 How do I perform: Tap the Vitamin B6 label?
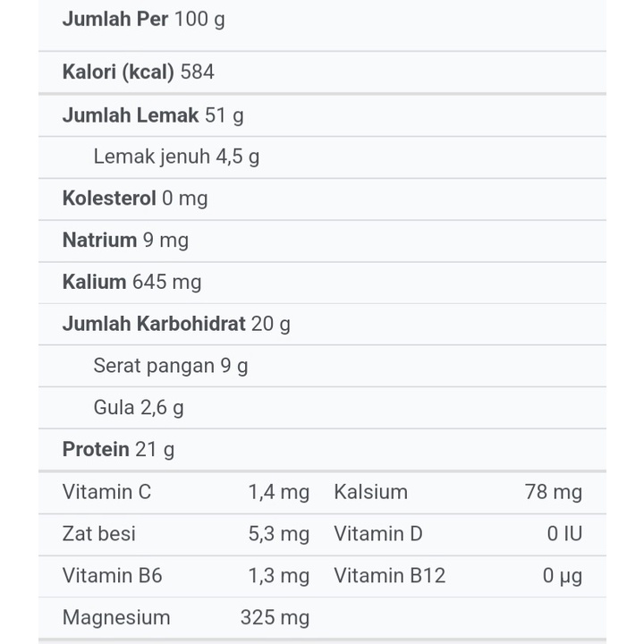pos(112,575)
